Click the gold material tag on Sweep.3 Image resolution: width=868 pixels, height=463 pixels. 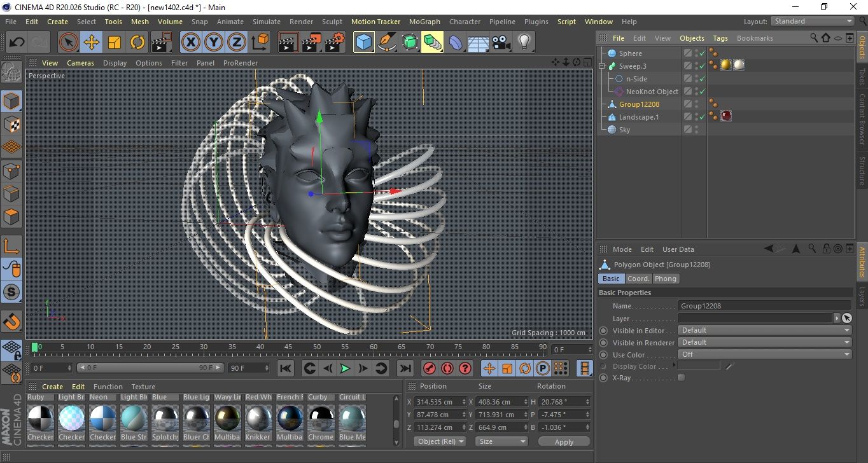tap(725, 65)
